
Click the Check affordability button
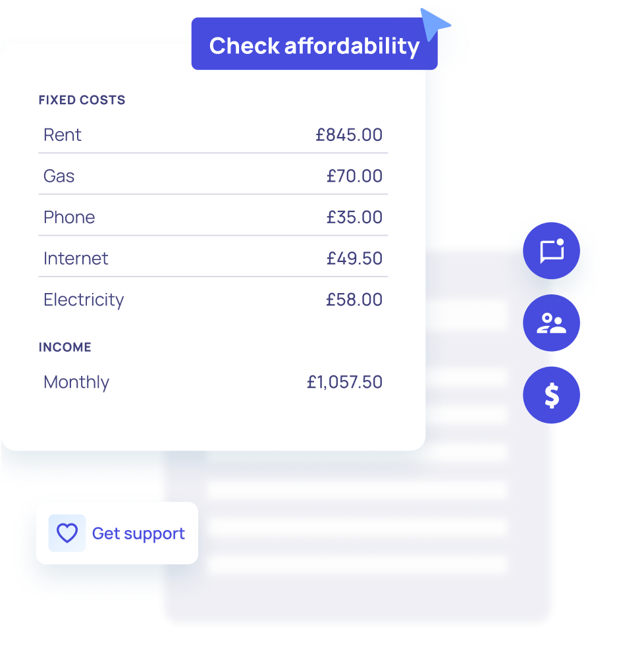314,45
